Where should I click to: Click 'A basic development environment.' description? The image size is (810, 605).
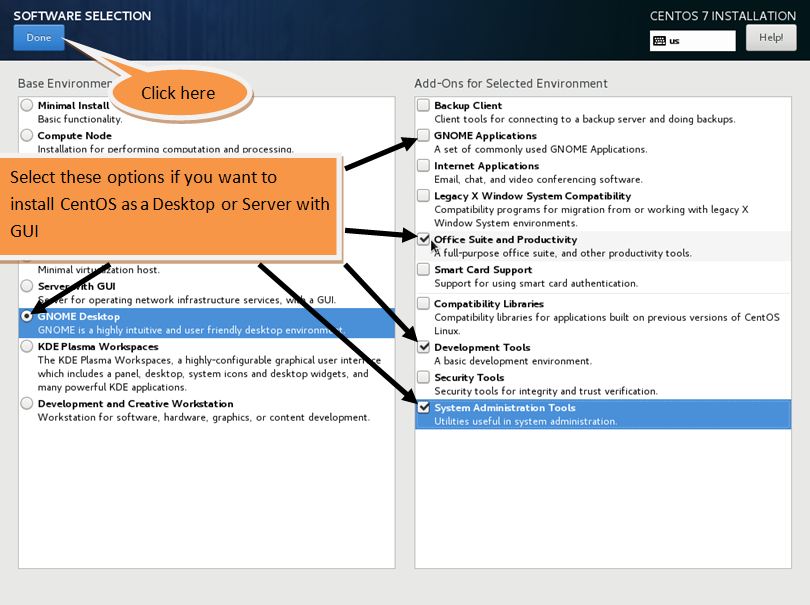513,361
